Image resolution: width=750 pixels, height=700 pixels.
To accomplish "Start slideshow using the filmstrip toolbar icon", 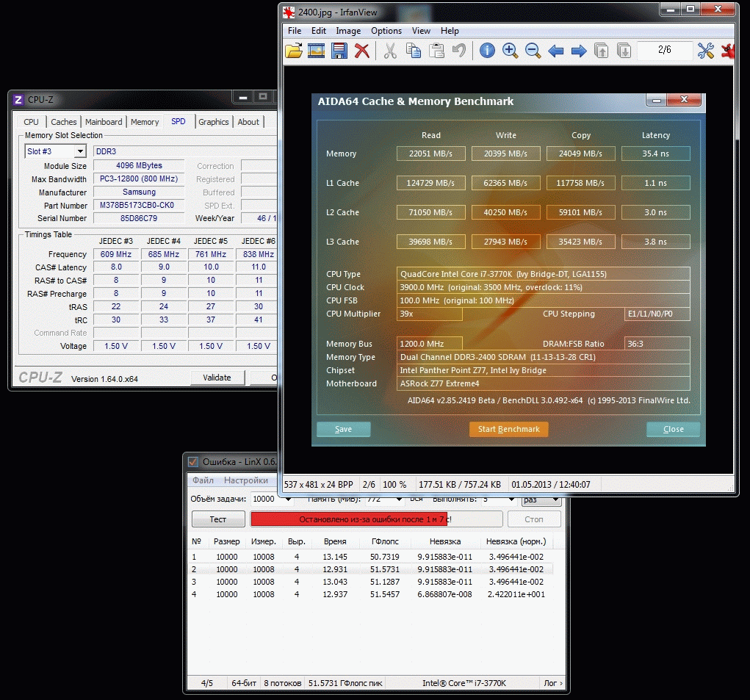I will click(x=316, y=50).
